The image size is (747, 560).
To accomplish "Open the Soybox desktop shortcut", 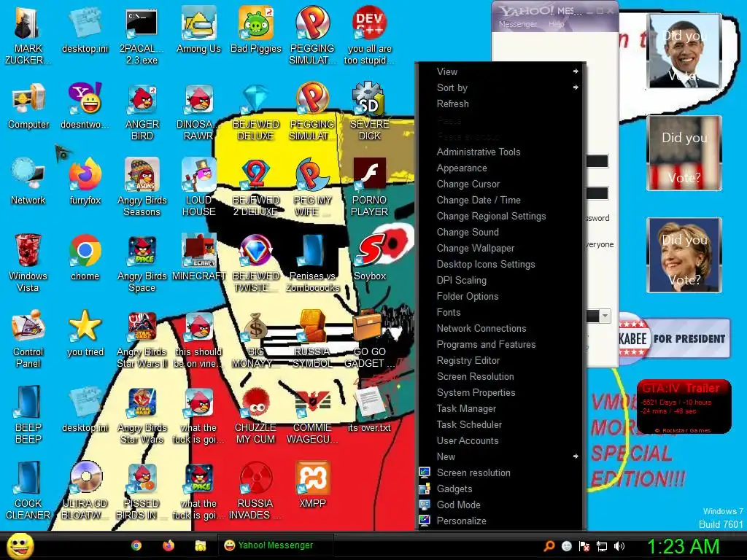I will coord(370,257).
